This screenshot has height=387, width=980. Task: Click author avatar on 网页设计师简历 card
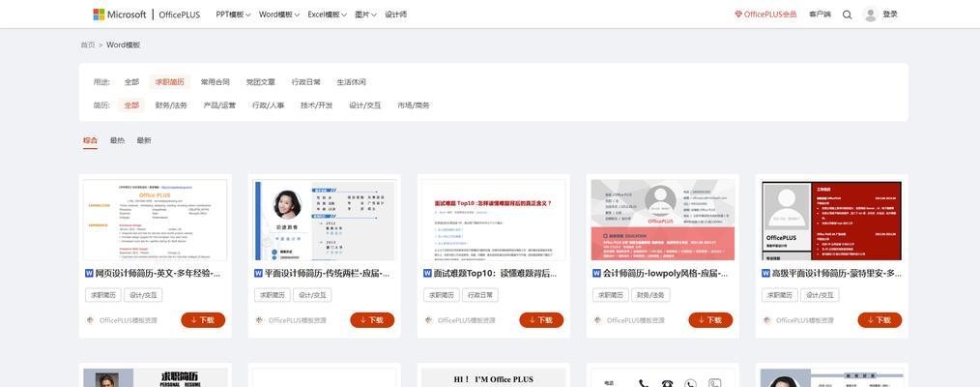[90, 320]
